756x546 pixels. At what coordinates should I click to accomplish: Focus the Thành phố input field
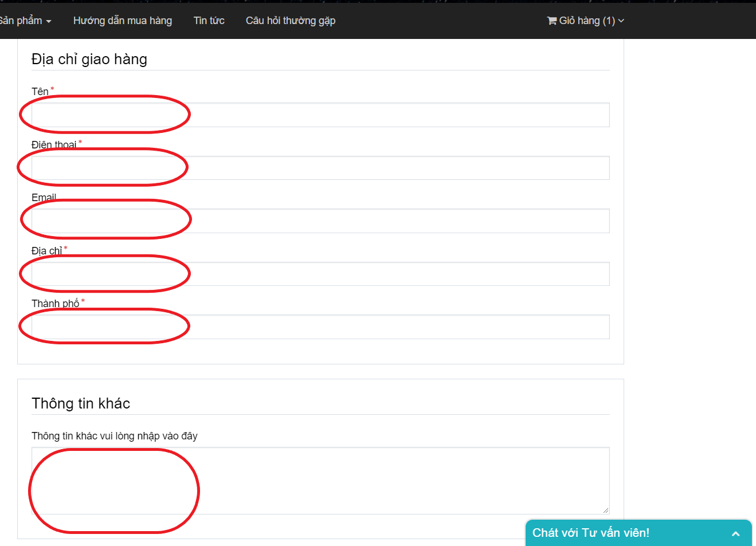320,327
